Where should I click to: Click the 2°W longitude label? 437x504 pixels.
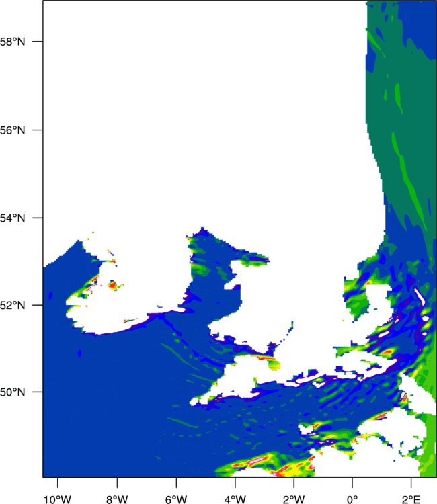[294, 499]
